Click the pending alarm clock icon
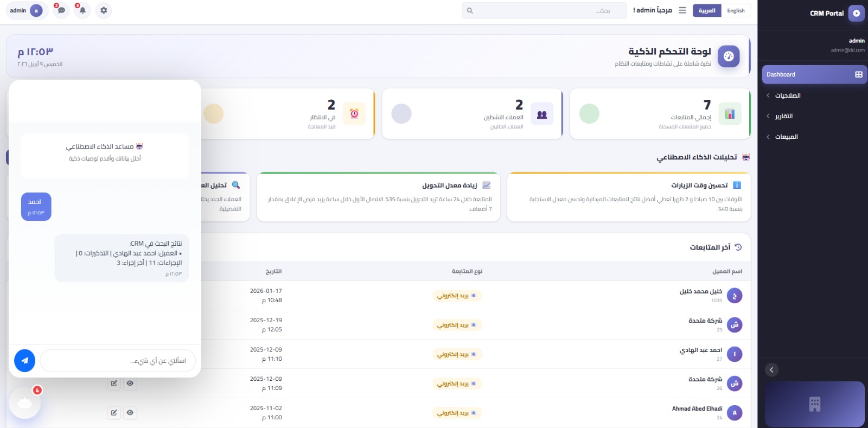The image size is (868, 428). pyautogui.click(x=354, y=114)
